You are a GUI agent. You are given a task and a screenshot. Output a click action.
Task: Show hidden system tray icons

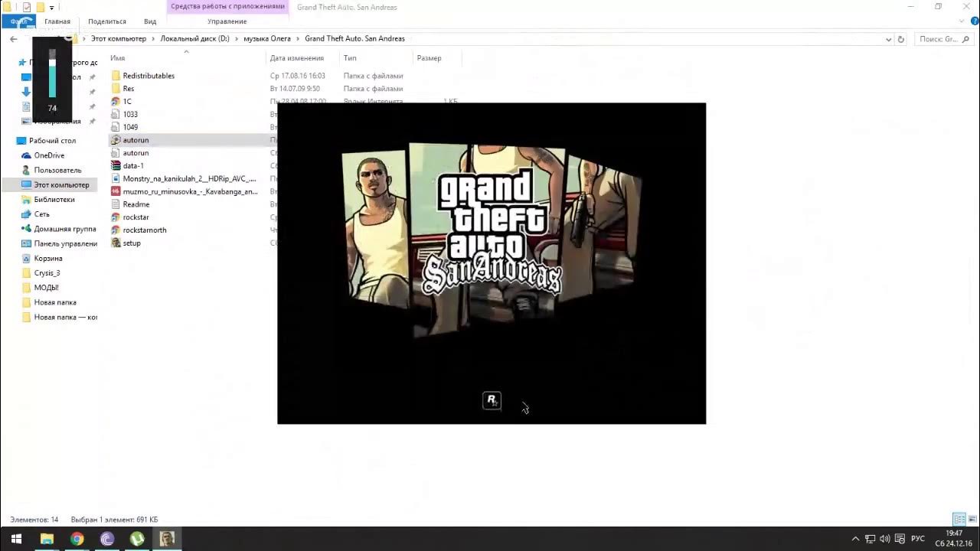pos(856,539)
